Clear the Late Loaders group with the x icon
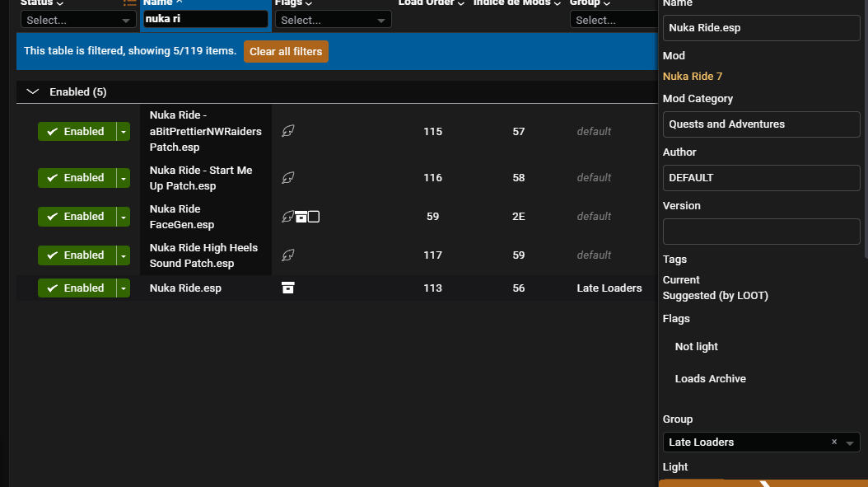This screenshot has width=868, height=487. (x=834, y=443)
